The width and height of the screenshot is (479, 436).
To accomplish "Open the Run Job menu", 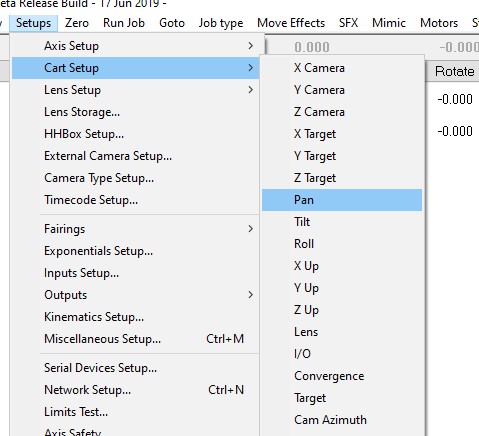I will (124, 23).
